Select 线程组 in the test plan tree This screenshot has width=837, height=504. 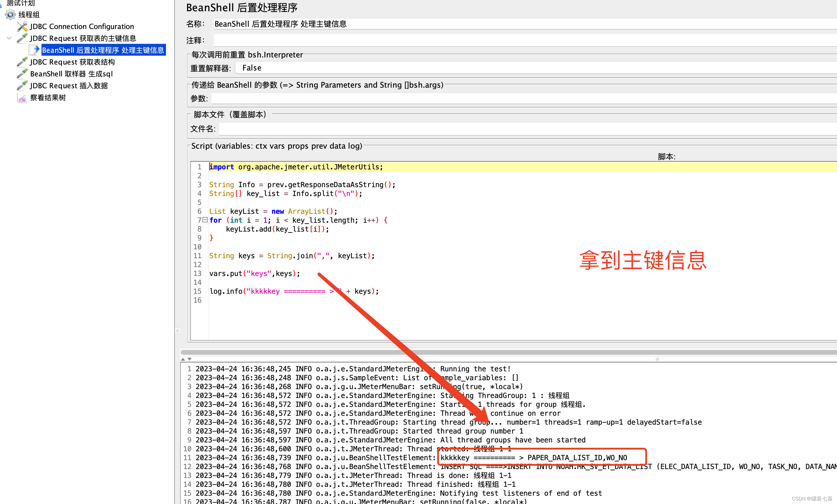(29, 15)
